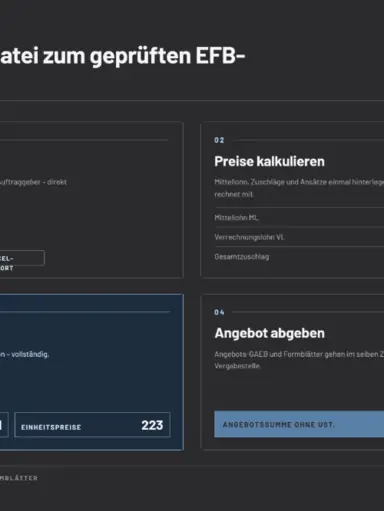The height and width of the screenshot is (511, 384).
Task: Click the 'ANGEBOTSSUMME OHNE UST.' blue bar
Action: click(299, 424)
